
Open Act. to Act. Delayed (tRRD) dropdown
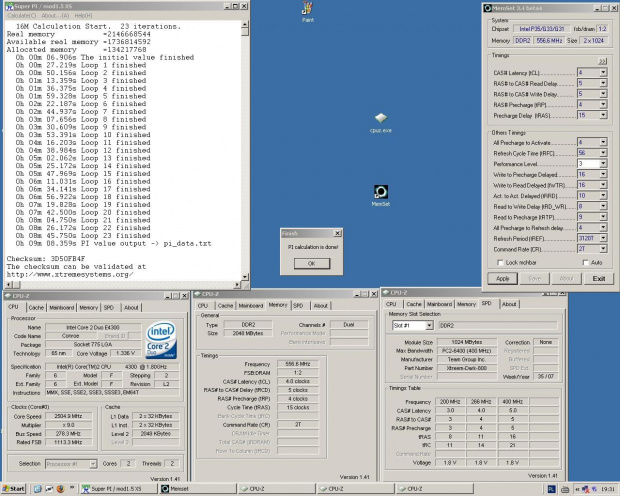(x=603, y=195)
